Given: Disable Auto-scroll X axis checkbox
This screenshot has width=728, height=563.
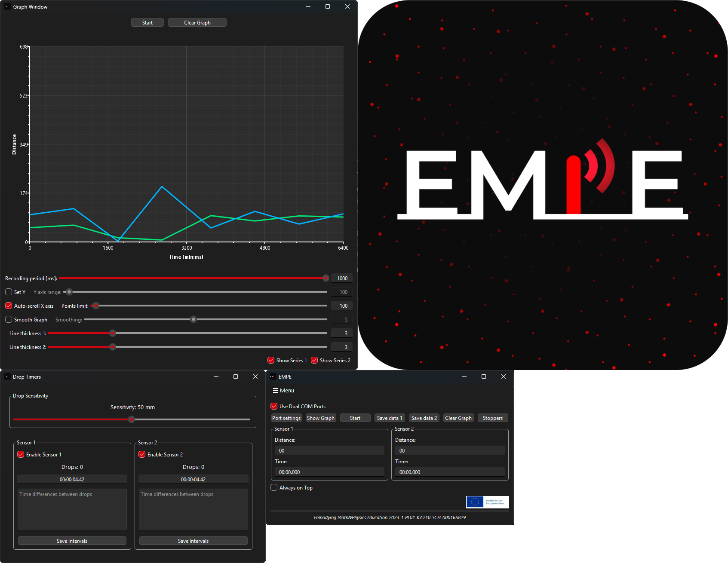Looking at the screenshot, I should [9, 306].
